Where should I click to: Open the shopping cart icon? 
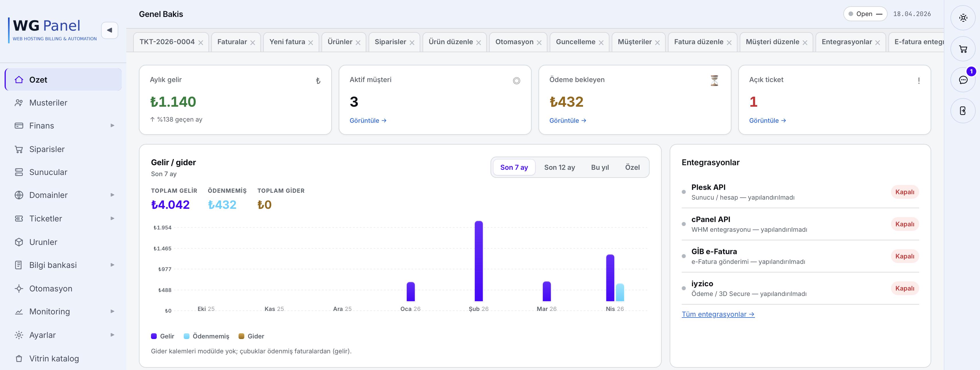963,49
